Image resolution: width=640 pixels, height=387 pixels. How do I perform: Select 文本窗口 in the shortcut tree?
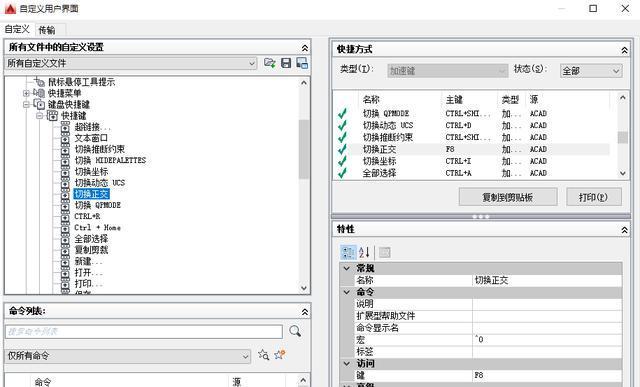[x=91, y=138]
